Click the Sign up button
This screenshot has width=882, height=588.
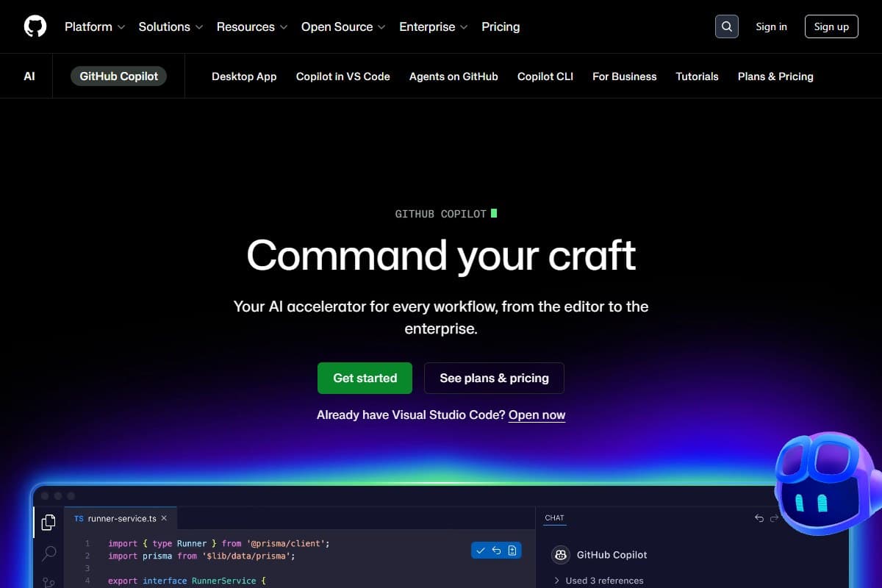click(x=831, y=26)
